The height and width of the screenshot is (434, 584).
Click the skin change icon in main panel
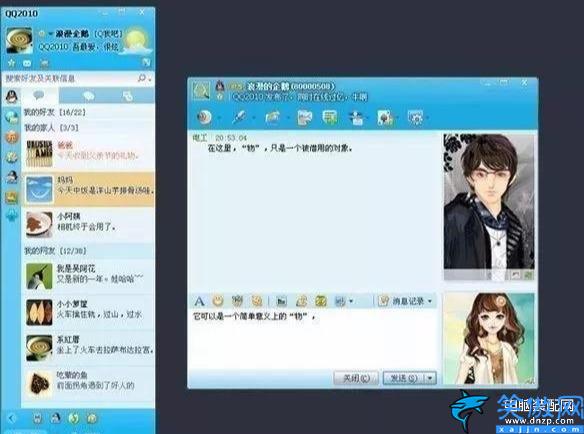[146, 62]
